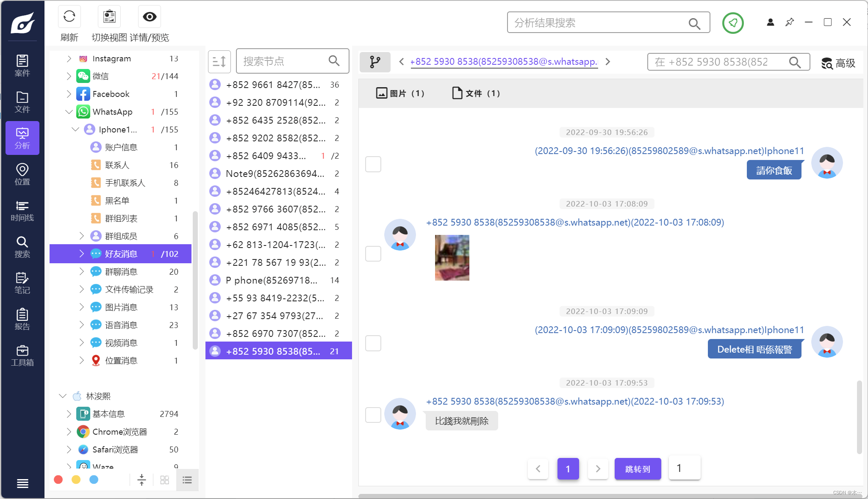This screenshot has height=499, width=868.
Task: Click the 跳转到 jump button
Action: tap(638, 469)
